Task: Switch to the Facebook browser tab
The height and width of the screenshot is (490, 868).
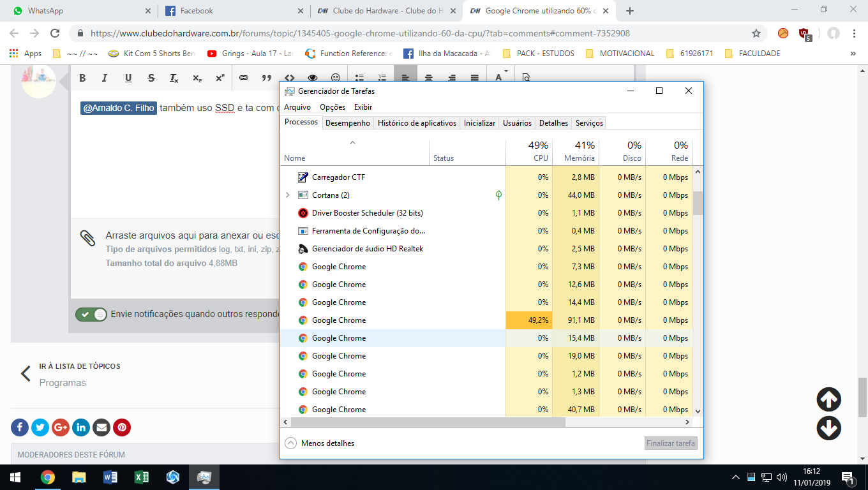Action: point(234,11)
